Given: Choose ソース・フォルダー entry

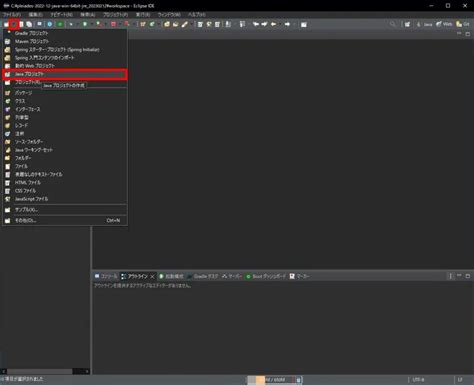Looking at the screenshot, I should (x=65, y=142).
